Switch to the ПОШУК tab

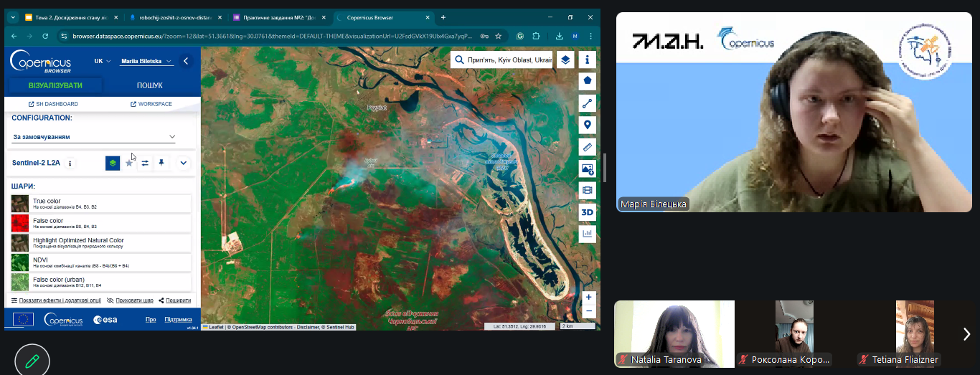(x=149, y=85)
